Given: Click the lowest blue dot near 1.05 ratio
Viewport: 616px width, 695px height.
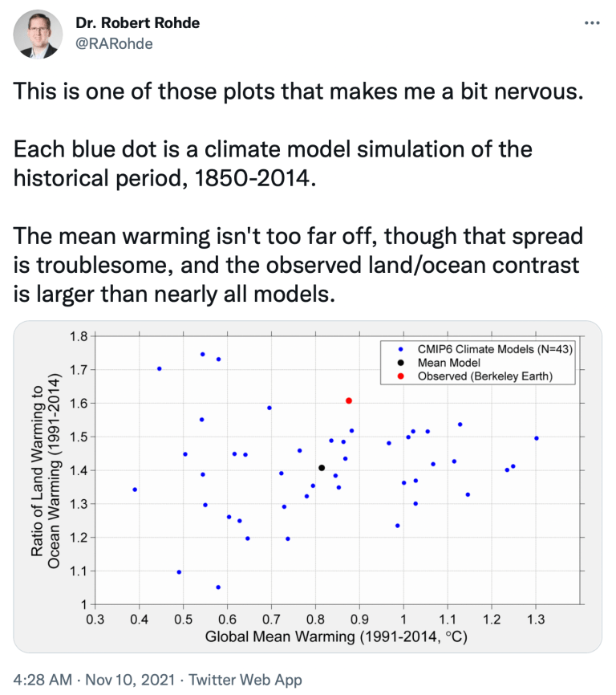Looking at the screenshot, I should tap(218, 587).
